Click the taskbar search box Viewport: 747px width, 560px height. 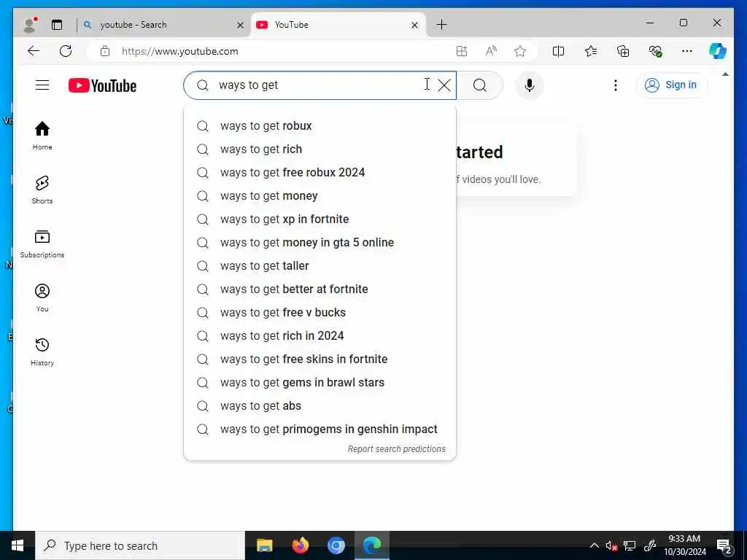140,545
